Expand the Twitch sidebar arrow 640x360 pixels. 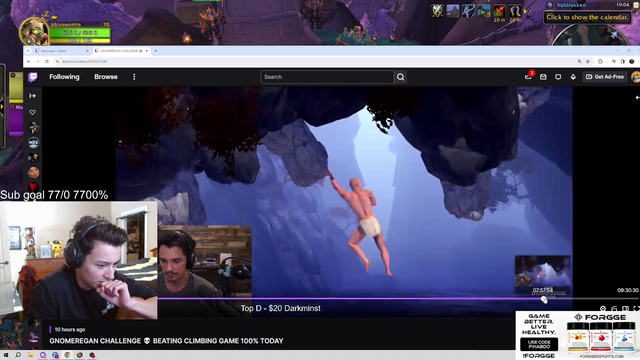tap(33, 96)
